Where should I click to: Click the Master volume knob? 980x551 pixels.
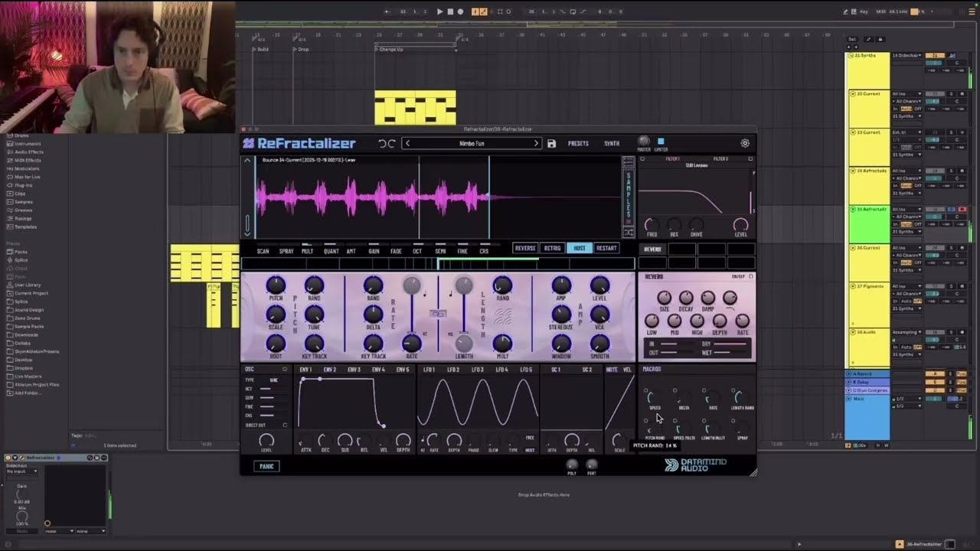click(644, 141)
